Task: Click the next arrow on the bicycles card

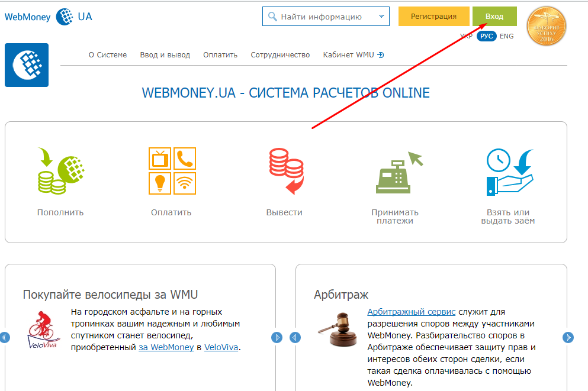Action: (x=277, y=337)
